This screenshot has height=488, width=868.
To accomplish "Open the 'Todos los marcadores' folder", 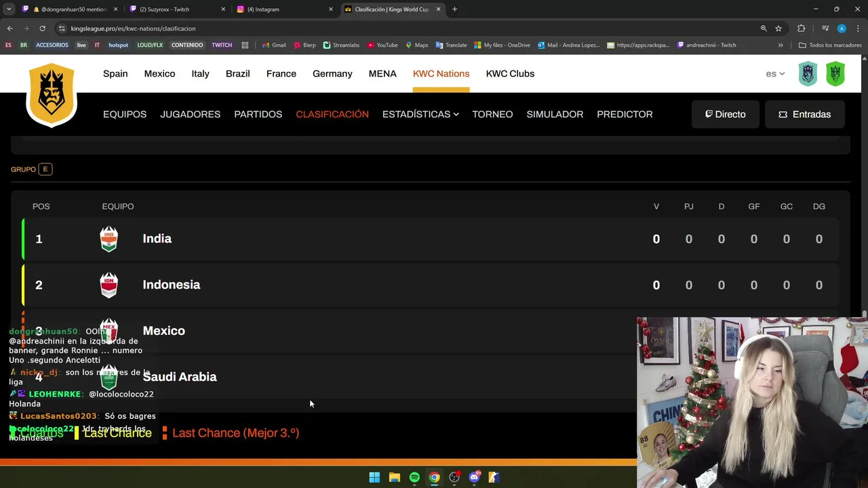I will (x=830, y=45).
